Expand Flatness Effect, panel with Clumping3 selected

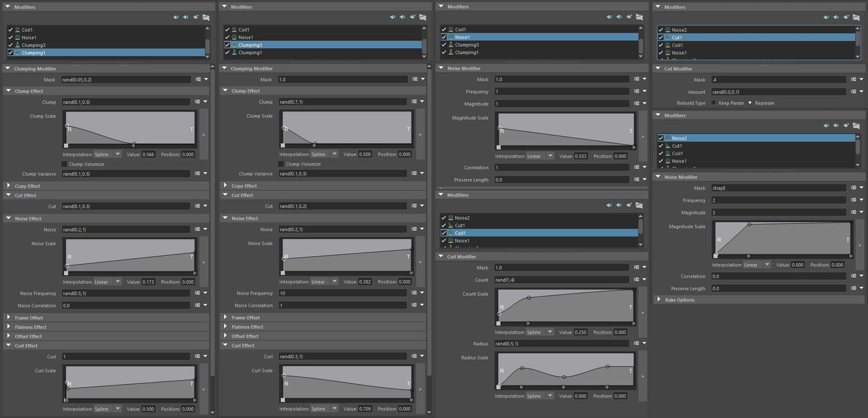click(226, 327)
